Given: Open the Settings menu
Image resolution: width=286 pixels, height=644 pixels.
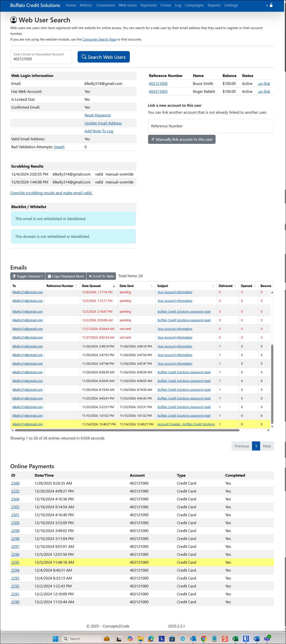Looking at the screenshot, I should pyautogui.click(x=231, y=5).
